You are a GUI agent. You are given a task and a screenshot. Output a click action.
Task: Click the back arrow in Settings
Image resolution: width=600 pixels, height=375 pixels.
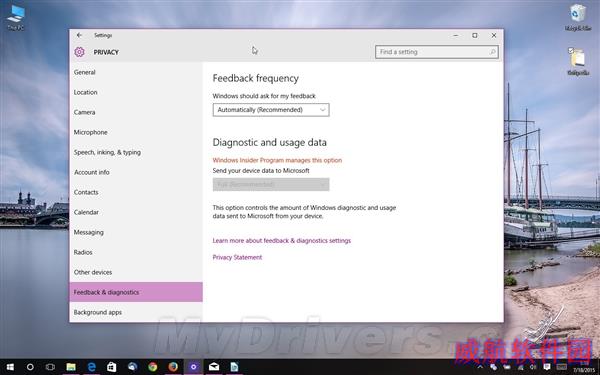pos(79,35)
